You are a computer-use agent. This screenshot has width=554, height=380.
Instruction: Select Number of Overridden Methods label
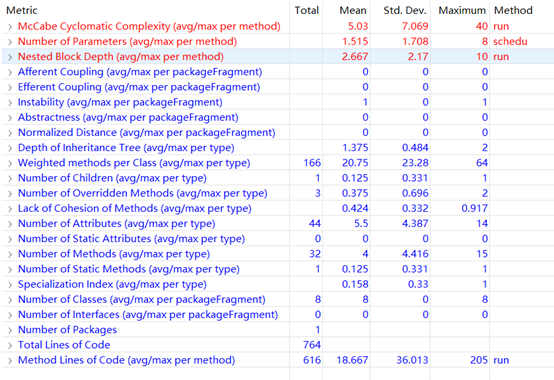pyautogui.click(x=142, y=193)
